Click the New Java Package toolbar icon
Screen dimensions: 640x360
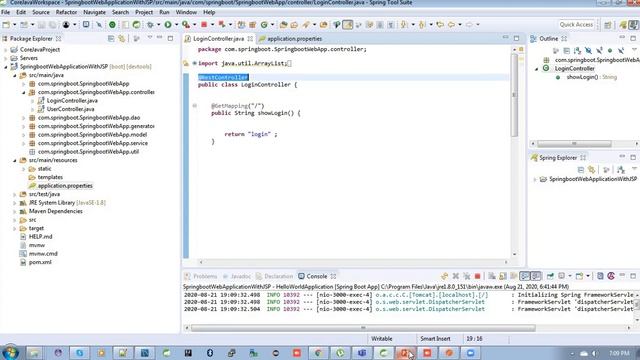(253, 24)
